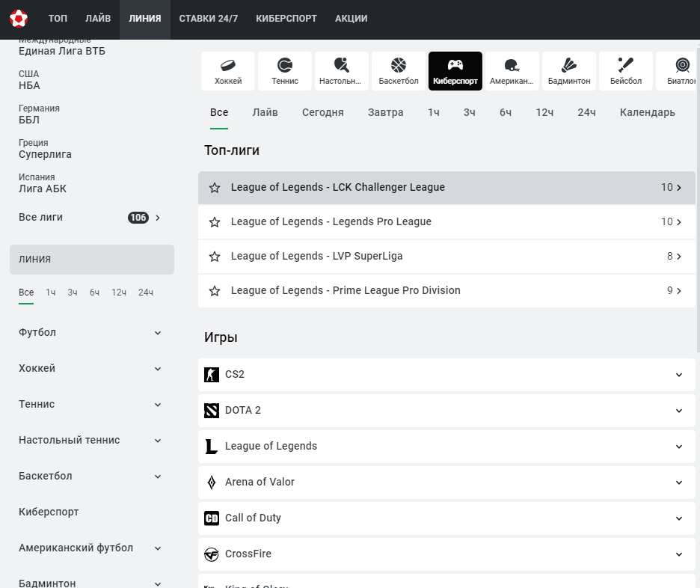Open the Суперлига Greece league link
This screenshot has width=700, height=588.
coord(45,154)
